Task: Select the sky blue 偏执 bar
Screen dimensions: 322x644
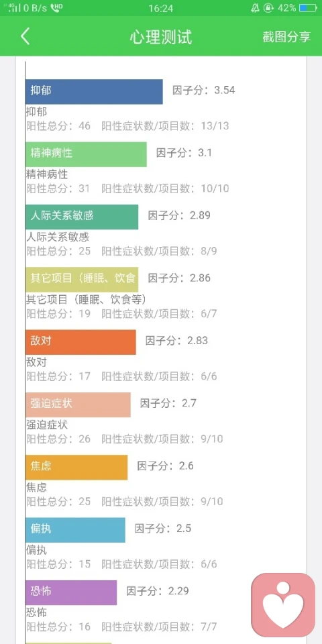Action: click(x=75, y=530)
